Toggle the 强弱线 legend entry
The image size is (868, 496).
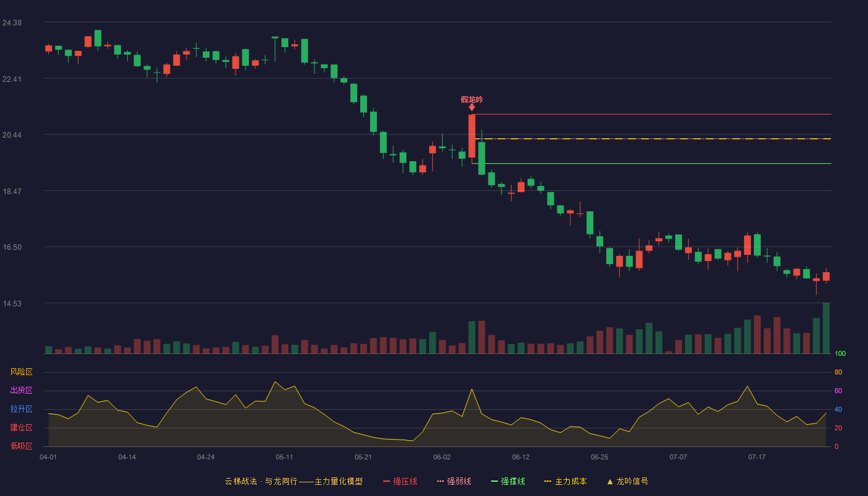(454, 481)
